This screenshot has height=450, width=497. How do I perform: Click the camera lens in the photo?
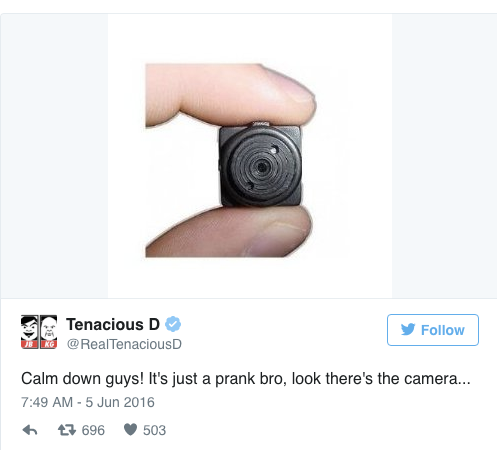pyautogui.click(x=262, y=167)
